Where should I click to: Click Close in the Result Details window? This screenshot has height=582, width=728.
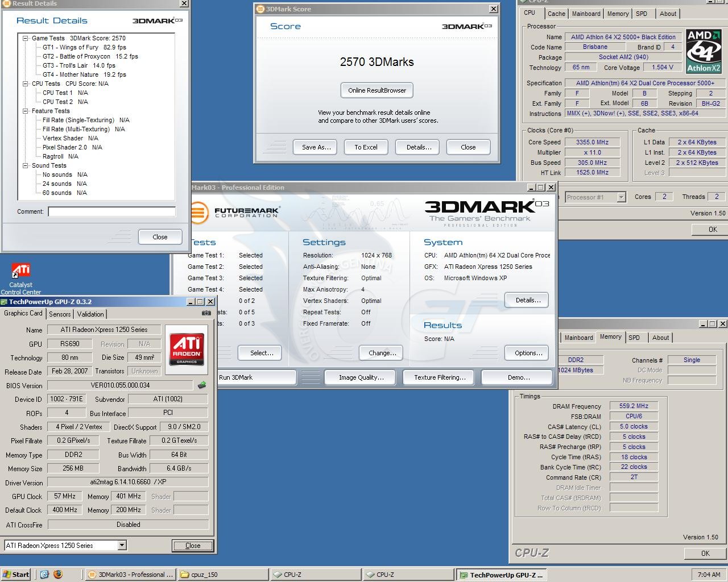tap(160, 237)
